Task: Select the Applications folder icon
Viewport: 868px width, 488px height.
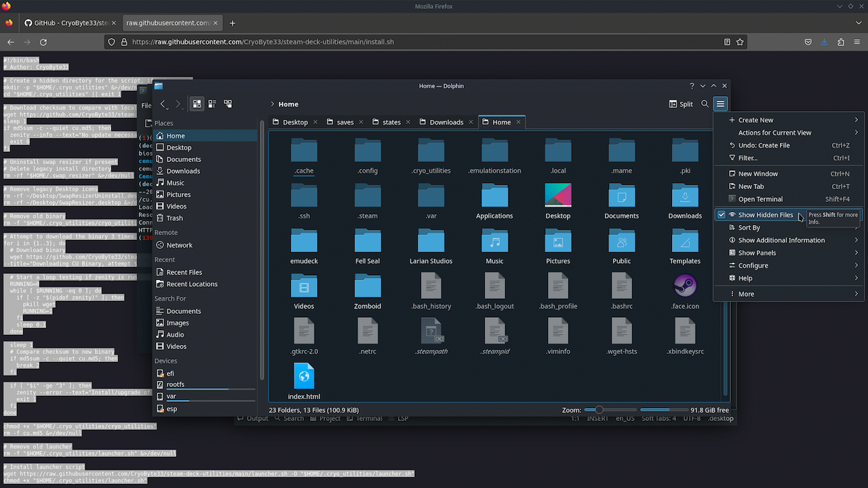Action: point(494,195)
